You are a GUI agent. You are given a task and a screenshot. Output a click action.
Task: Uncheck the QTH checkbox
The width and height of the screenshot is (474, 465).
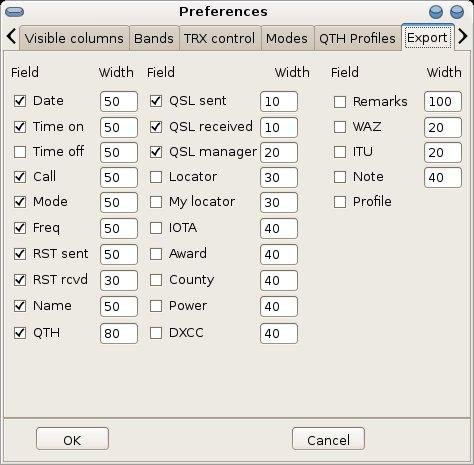coord(20,333)
